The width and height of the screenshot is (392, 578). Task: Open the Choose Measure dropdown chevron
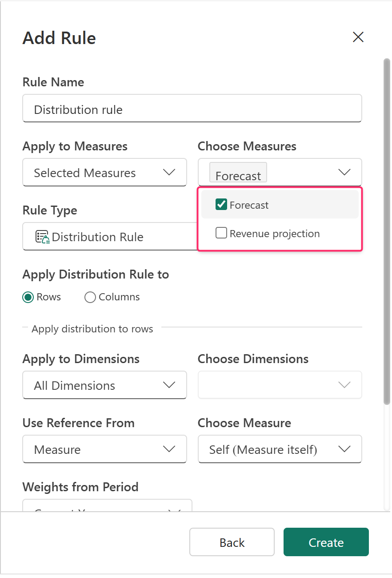pos(344,449)
